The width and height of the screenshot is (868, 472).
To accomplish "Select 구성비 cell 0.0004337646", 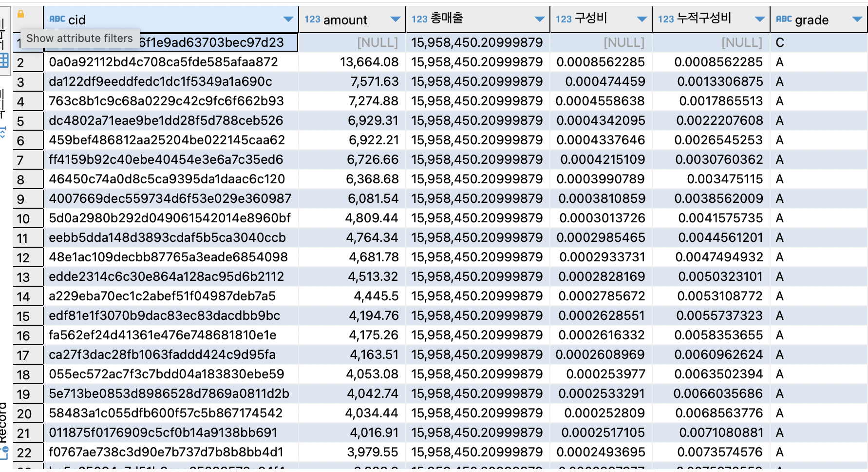I will pos(601,140).
